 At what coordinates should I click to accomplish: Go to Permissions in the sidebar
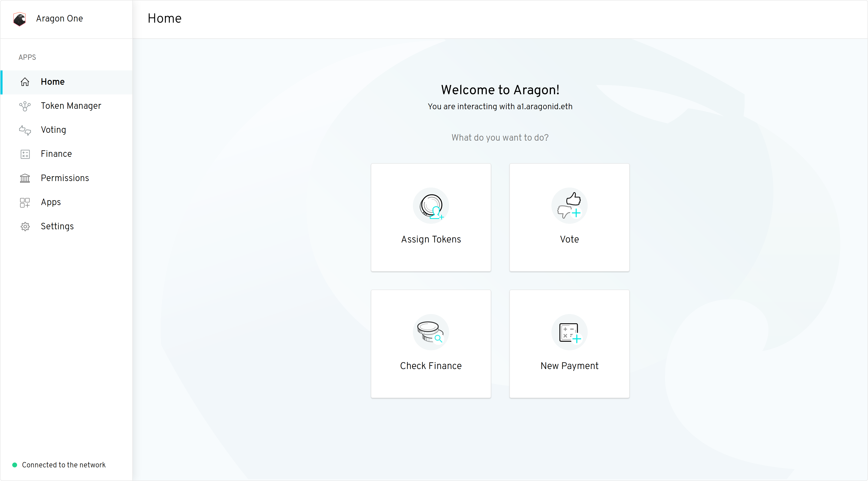[65, 178]
